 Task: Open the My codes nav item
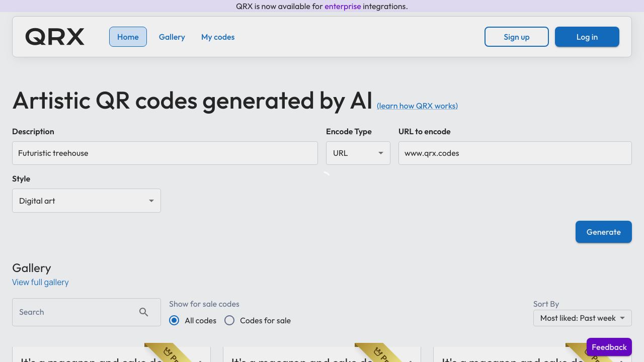click(x=218, y=37)
